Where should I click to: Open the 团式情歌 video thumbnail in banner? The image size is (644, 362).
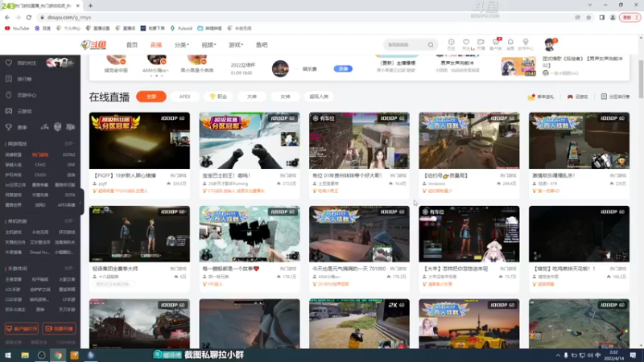[518, 67]
